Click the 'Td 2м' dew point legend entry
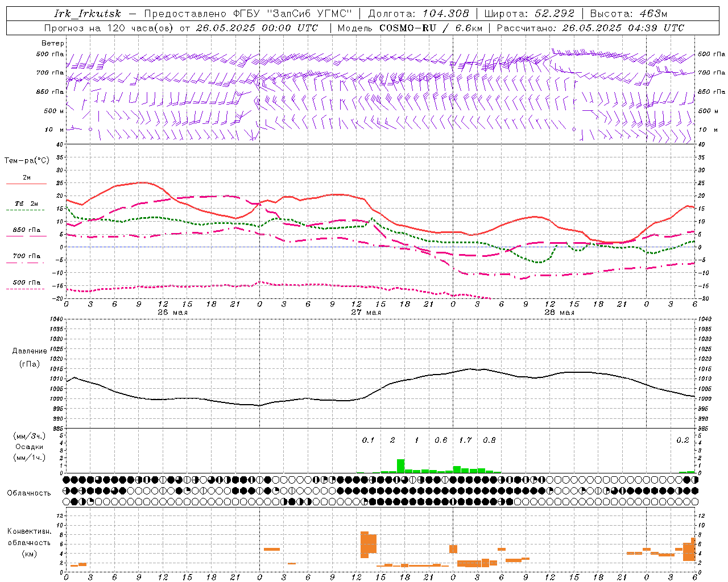Image resolution: width=728 pixels, height=582 pixels. (26, 206)
